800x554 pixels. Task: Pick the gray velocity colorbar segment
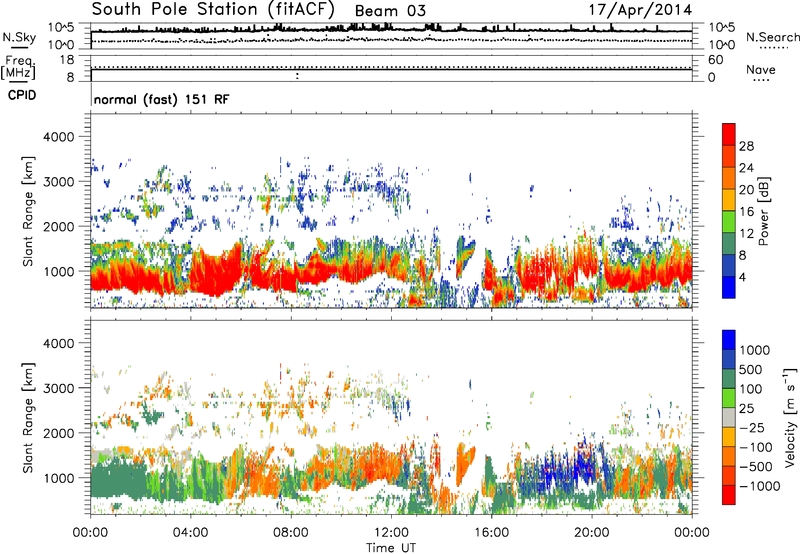click(729, 417)
